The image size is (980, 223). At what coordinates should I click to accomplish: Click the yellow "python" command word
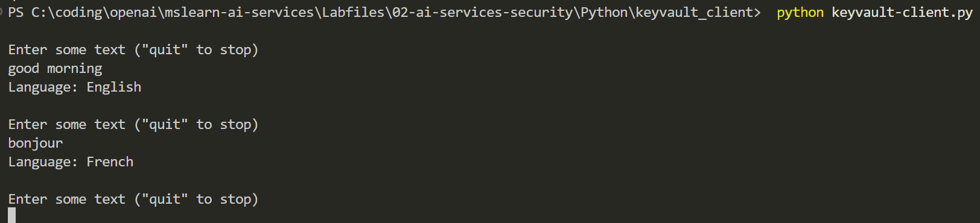tap(800, 13)
